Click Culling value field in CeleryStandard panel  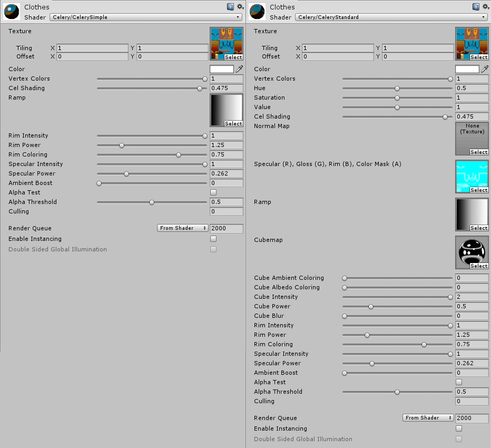(472, 401)
